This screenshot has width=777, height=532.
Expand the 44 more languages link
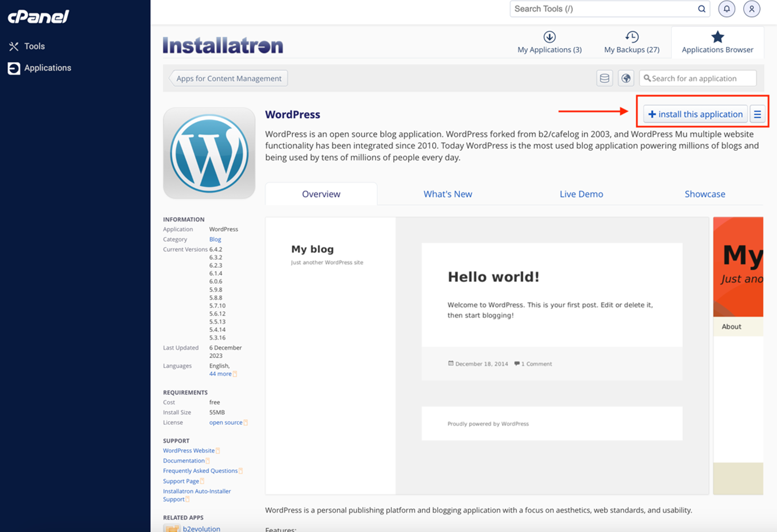pos(220,374)
